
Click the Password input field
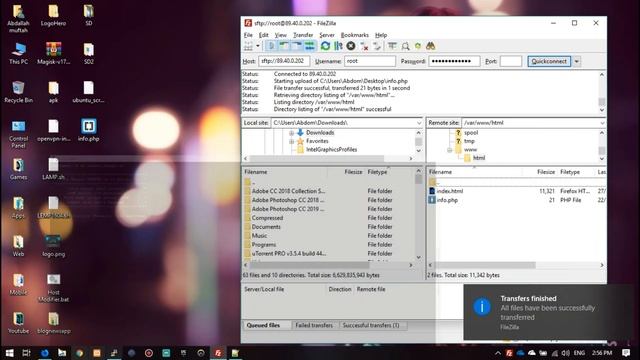[x=454, y=61]
